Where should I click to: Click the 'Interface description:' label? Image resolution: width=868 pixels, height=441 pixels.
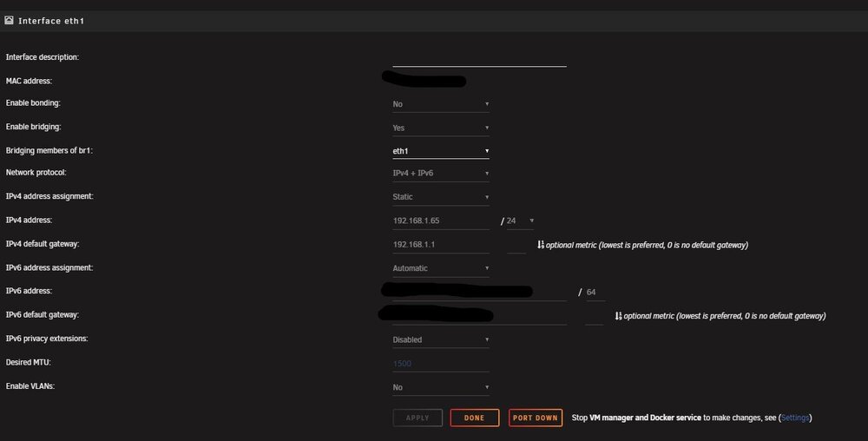42,57
